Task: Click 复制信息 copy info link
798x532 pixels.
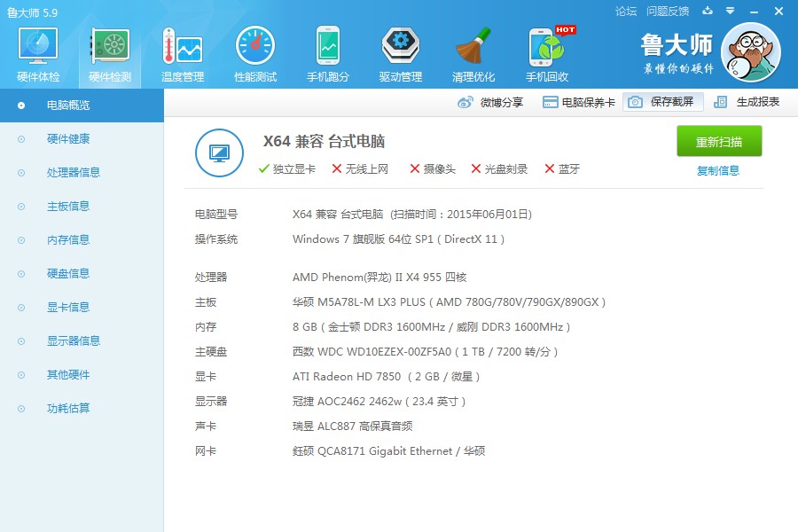Action: [718, 170]
